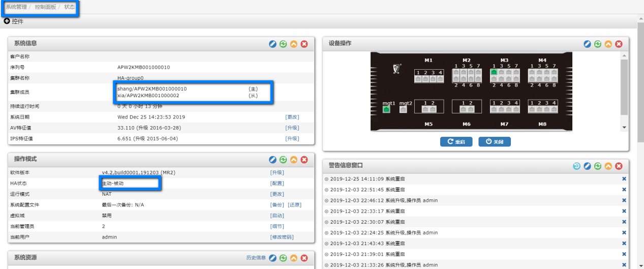
Task: Dismiss the 22:30:07 系统重启 alert
Action: 624,222
